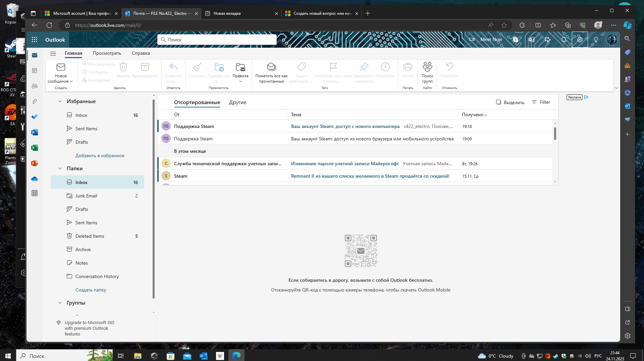Open Поиск групп in the ribbon
Viewport: 644px width, 361px height.
coord(427,73)
